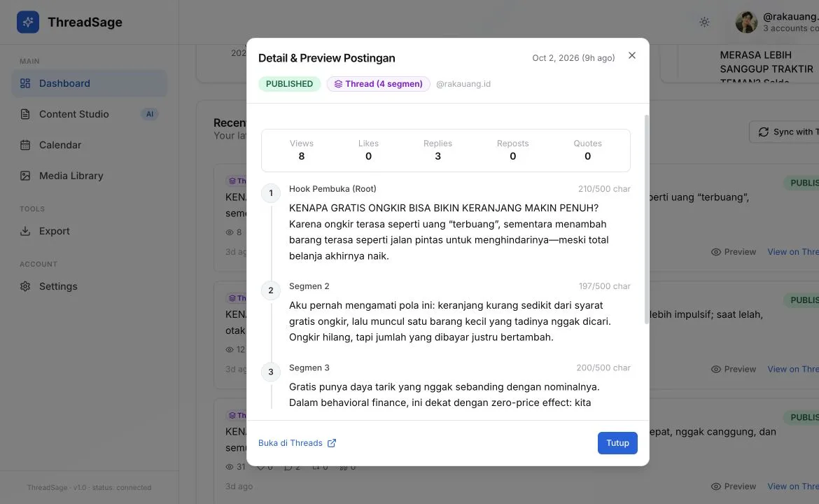Click the Oct 2, 2026 (9h ago) timestamp
The height and width of the screenshot is (504, 819).
tap(573, 58)
